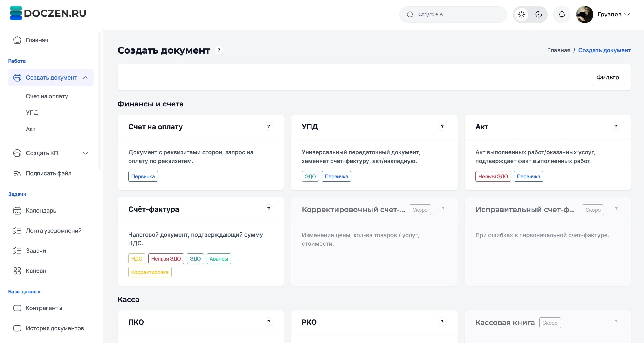The height and width of the screenshot is (343, 644).
Task: Open the Счёт-фактура card title
Action: pos(154,209)
